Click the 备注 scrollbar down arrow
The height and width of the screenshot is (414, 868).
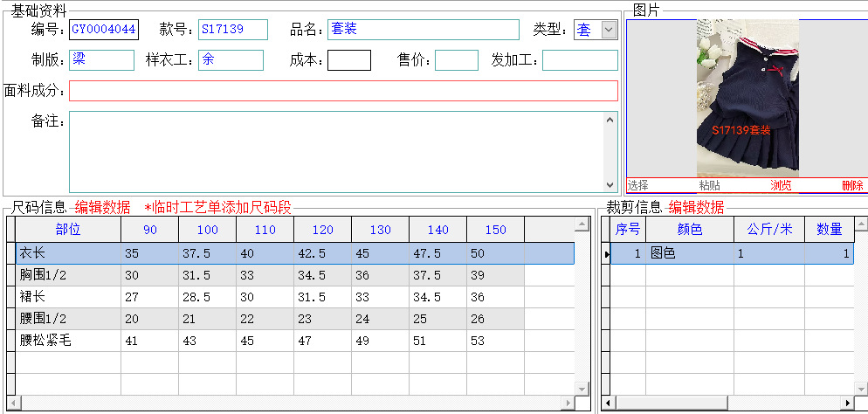(x=610, y=185)
